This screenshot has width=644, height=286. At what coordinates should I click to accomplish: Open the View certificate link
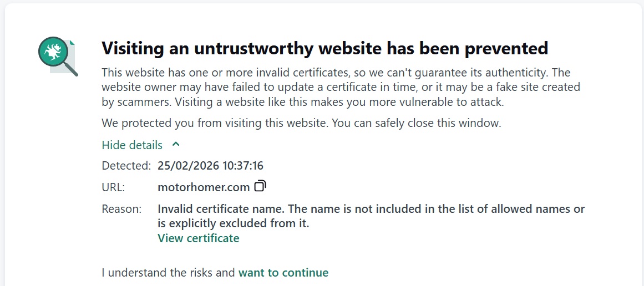click(x=198, y=238)
